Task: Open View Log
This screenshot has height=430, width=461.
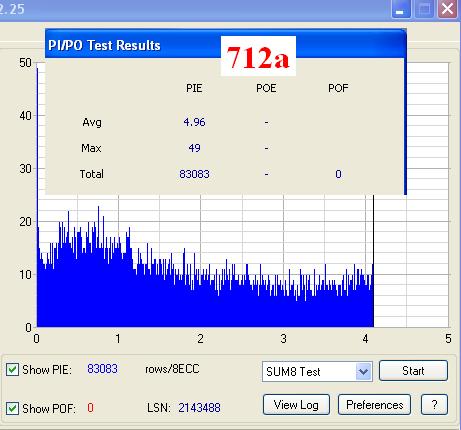Action: click(x=296, y=405)
